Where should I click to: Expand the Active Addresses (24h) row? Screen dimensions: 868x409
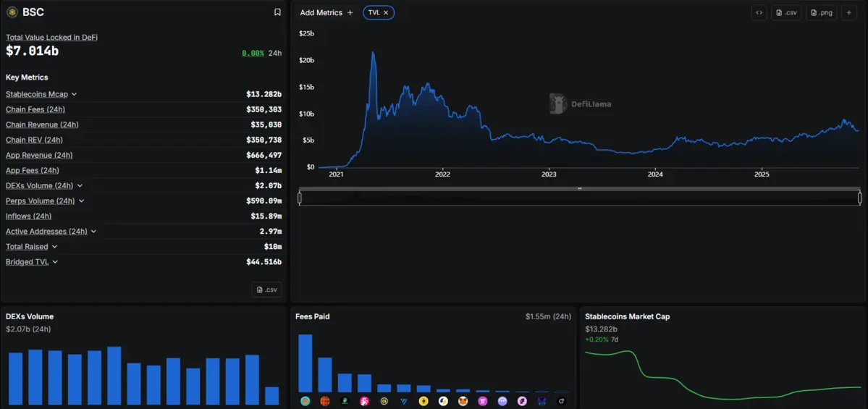point(93,232)
